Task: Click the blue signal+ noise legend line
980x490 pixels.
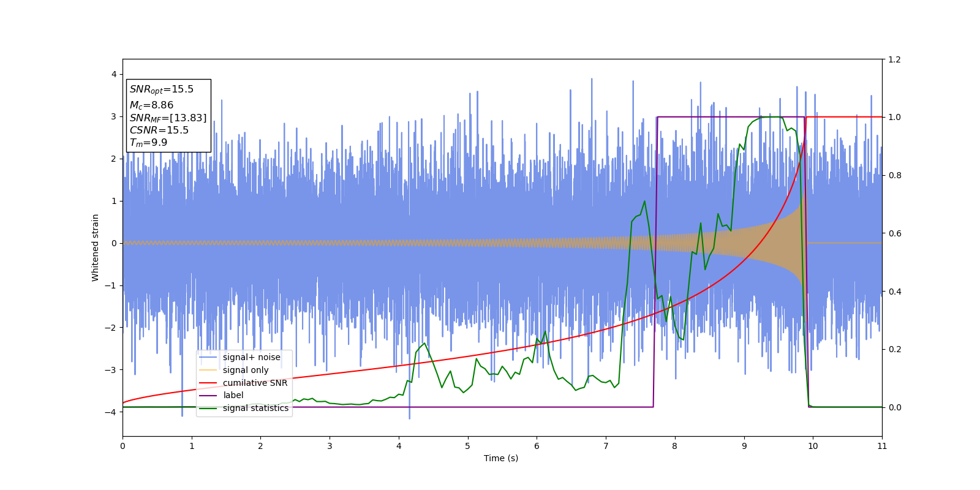Action: [208, 358]
